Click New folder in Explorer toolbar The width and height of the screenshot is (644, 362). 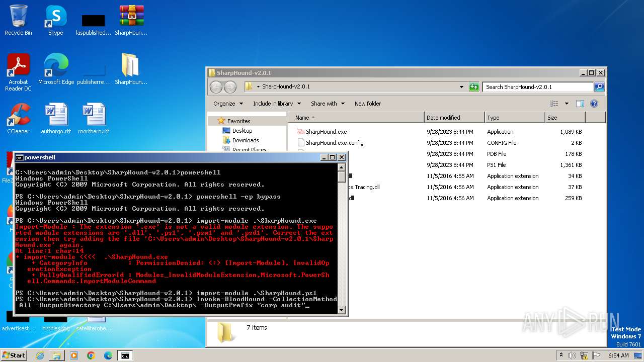click(368, 104)
